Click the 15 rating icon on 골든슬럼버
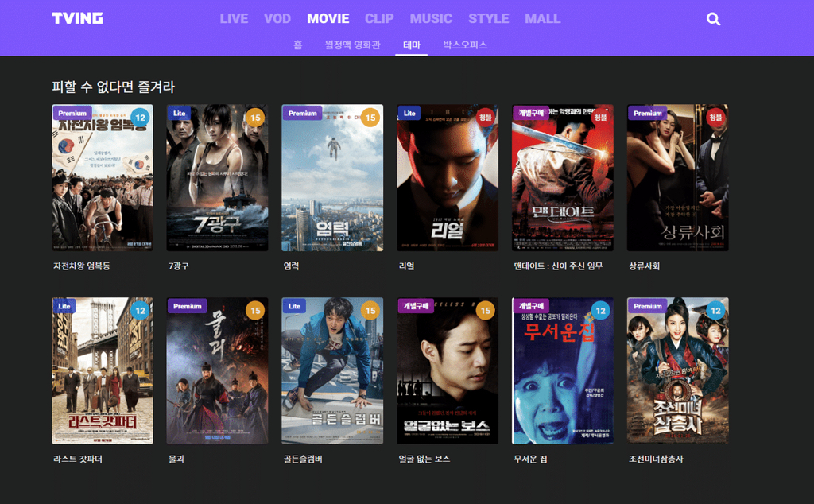Image resolution: width=814 pixels, height=504 pixels. tap(370, 311)
